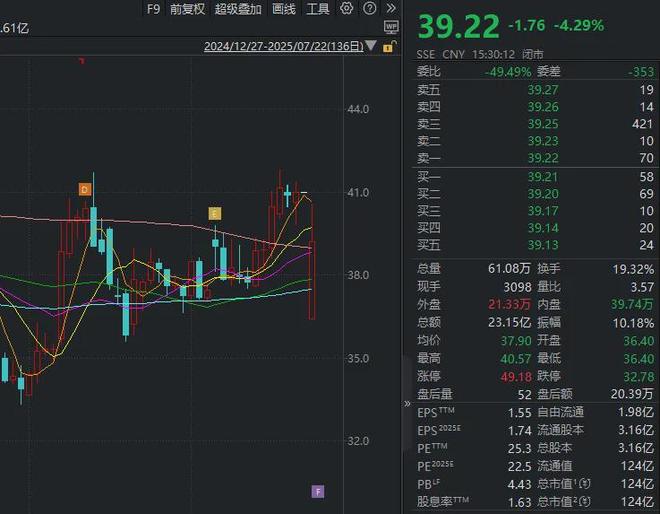
Task: Expand more toolbar options double chevron
Action: pos(391,8)
